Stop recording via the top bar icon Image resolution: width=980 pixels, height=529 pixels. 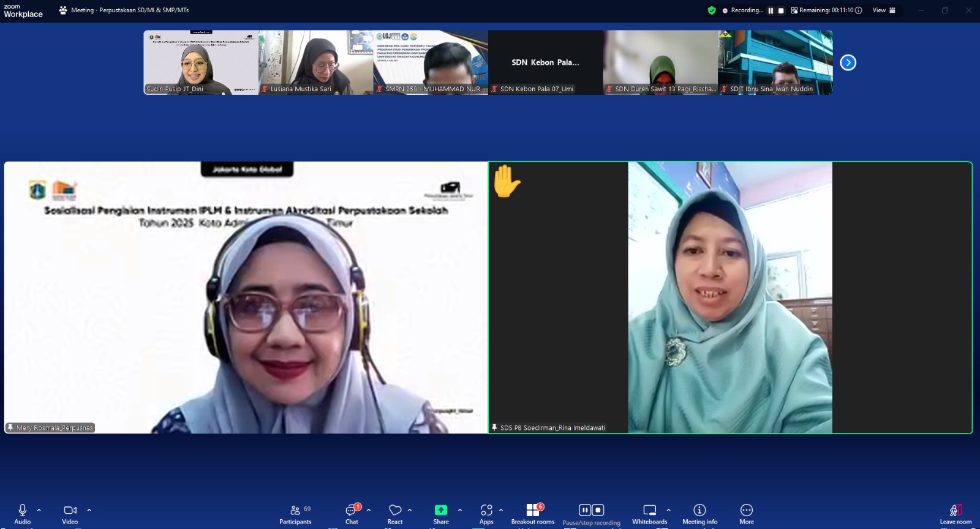click(781, 10)
